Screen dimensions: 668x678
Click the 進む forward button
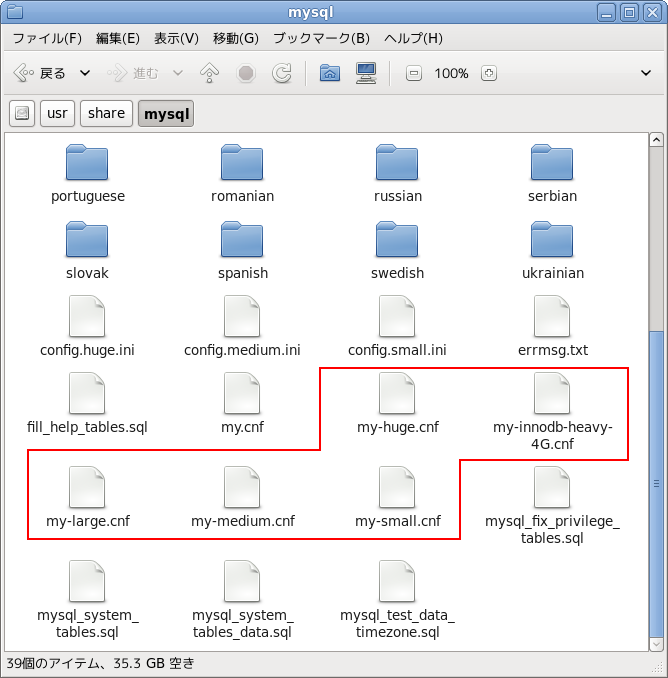133,73
